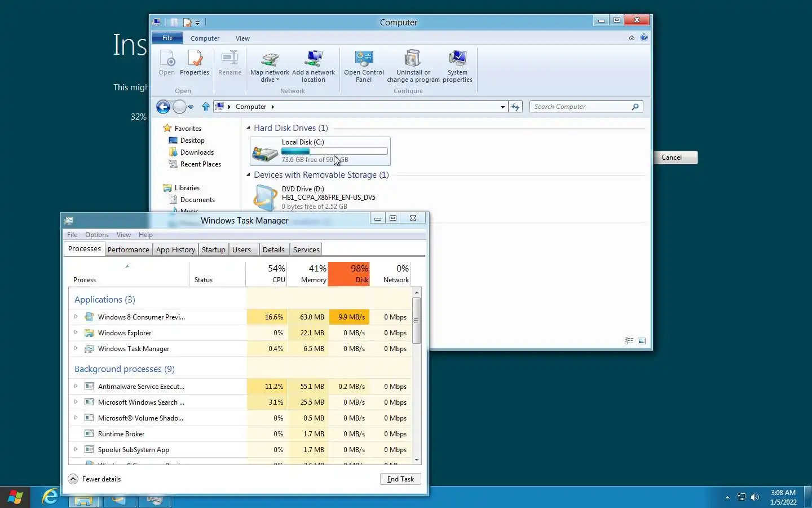This screenshot has width=812, height=508.
Task: Click the Open ribbon icon in Computer window
Action: tap(167, 63)
